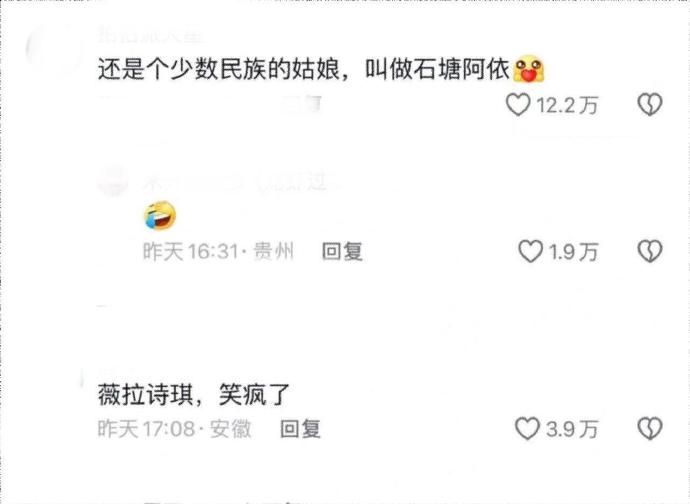Open the blurred avatar of the top commenter
The height and width of the screenshot is (504, 690).
(54, 49)
